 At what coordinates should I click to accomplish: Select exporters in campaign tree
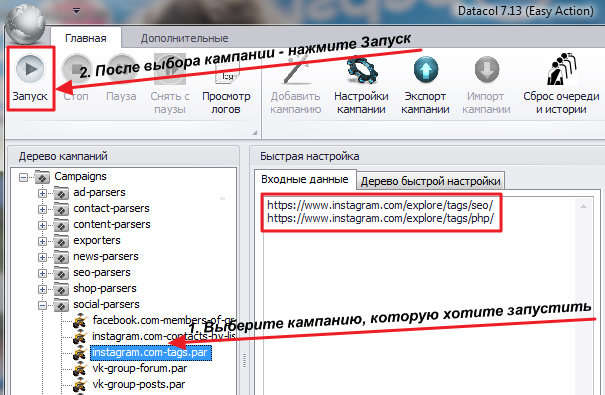97,240
